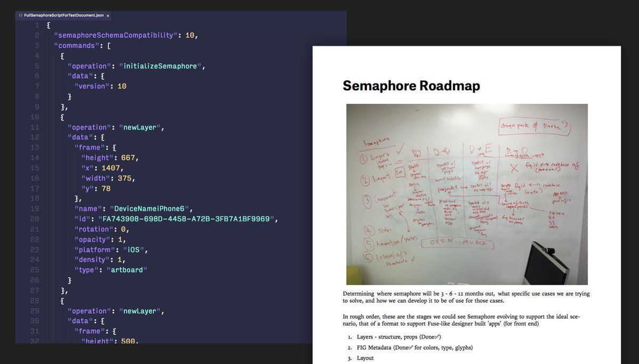
Task: Select the "DeviceNameiPhone6" name string
Action: [149, 209]
